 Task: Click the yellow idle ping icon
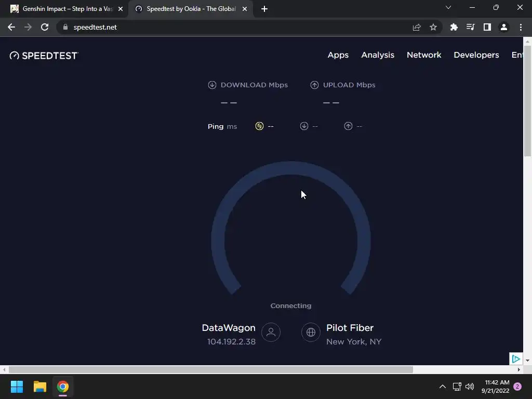pos(259,126)
